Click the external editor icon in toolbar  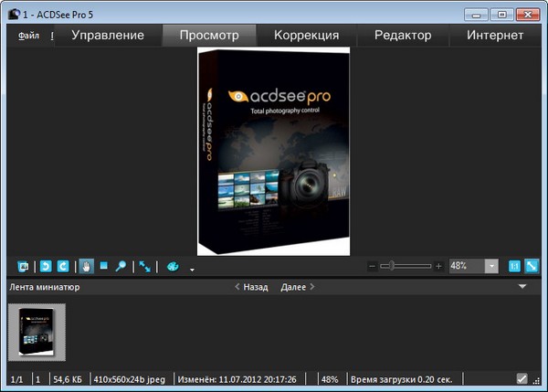click(x=23, y=267)
